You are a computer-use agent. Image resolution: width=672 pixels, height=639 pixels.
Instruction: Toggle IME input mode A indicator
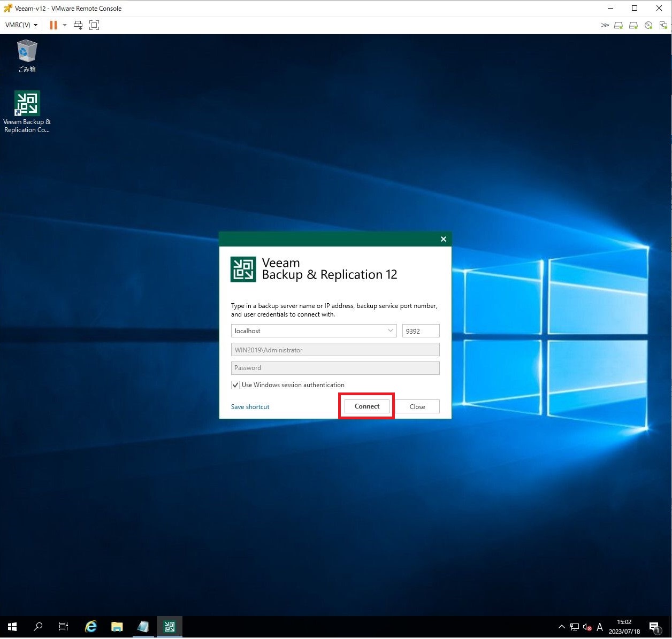(600, 627)
